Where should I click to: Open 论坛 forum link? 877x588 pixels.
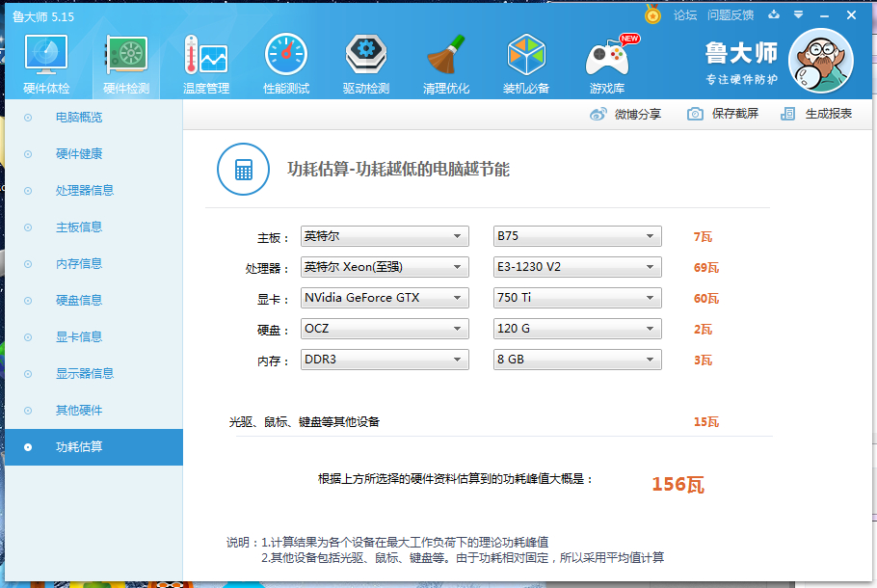[x=685, y=15]
